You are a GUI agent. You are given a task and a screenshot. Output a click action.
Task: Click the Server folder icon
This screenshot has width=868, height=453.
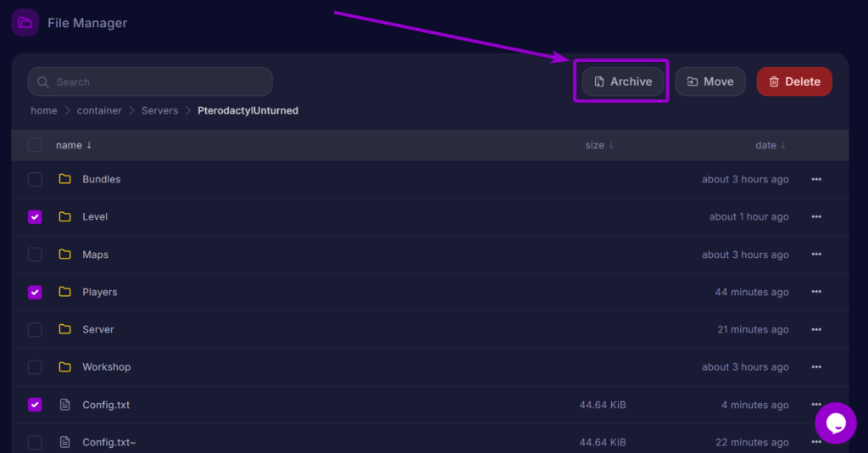coord(64,329)
